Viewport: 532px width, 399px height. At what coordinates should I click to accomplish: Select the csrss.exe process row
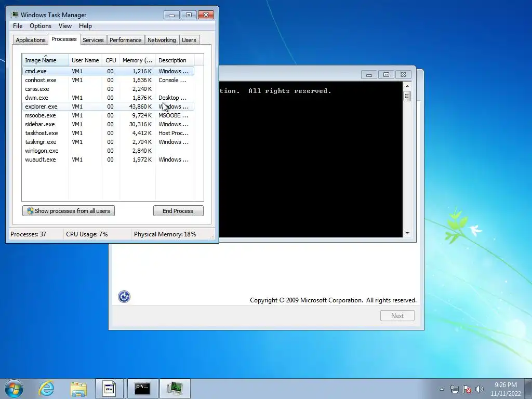click(108, 89)
